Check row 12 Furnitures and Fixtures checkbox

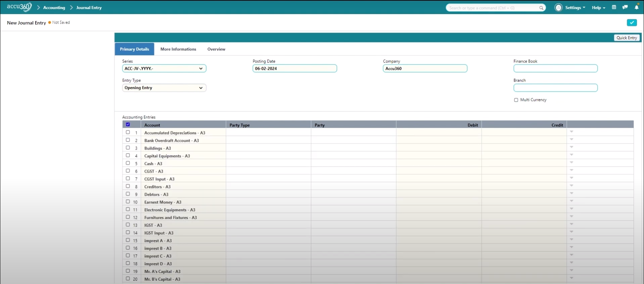(x=128, y=217)
